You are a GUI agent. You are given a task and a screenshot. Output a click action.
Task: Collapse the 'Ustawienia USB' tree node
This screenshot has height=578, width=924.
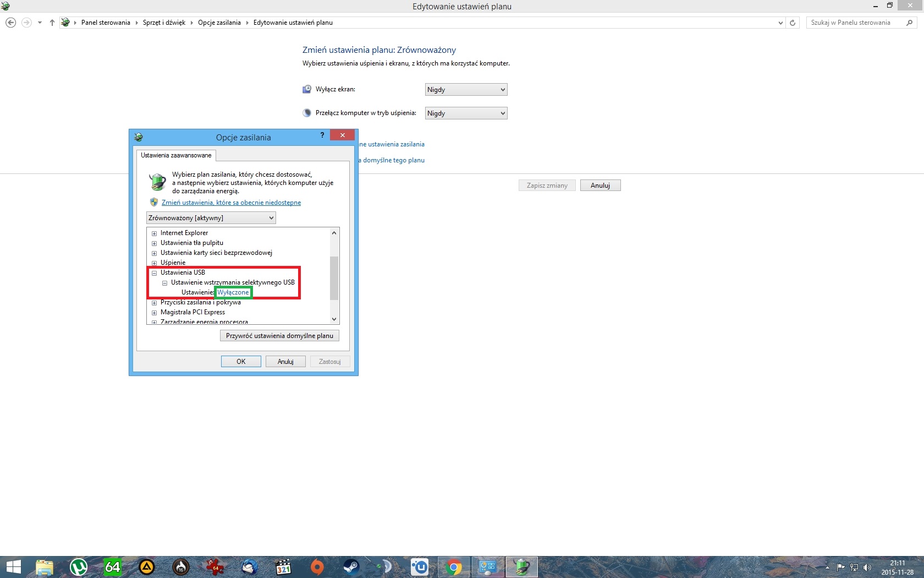(x=155, y=273)
